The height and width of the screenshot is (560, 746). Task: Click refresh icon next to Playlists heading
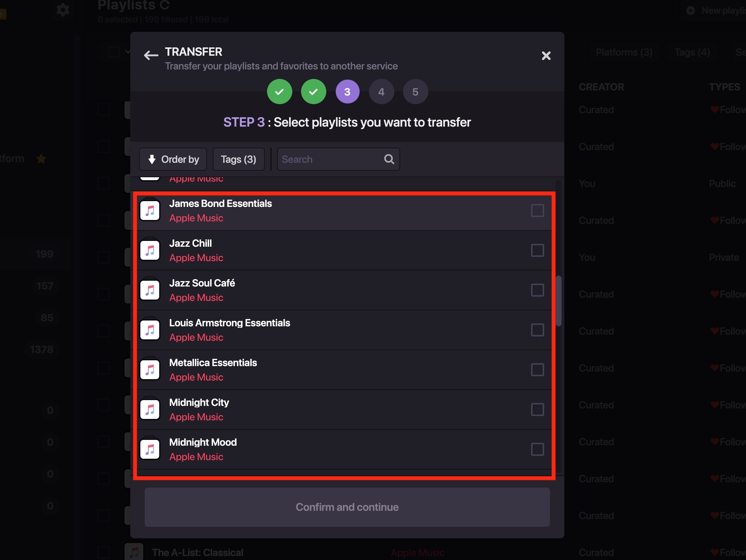(x=164, y=5)
